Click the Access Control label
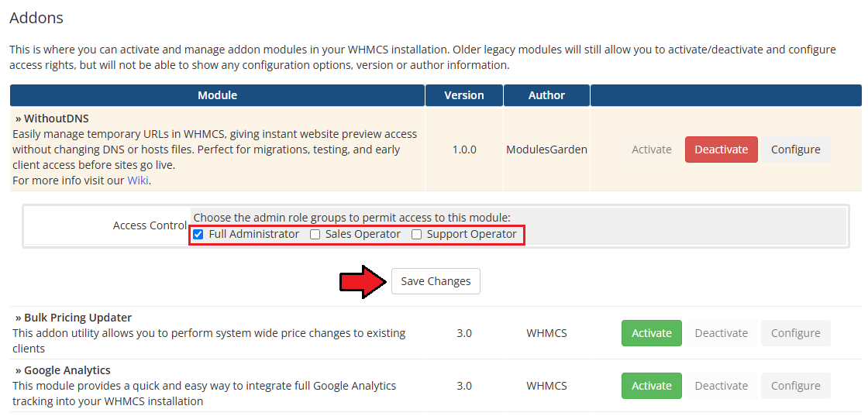 pos(150,225)
